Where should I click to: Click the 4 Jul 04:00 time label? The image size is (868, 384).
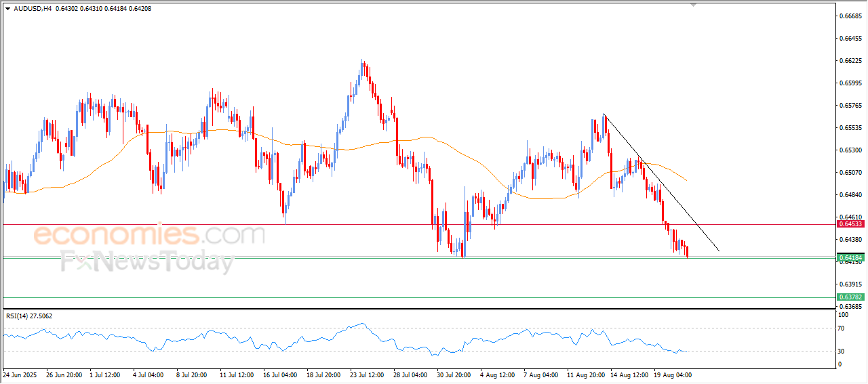point(149,374)
